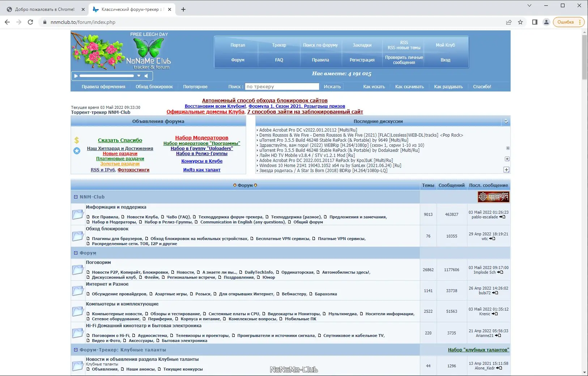Reload the page

pos(30,22)
